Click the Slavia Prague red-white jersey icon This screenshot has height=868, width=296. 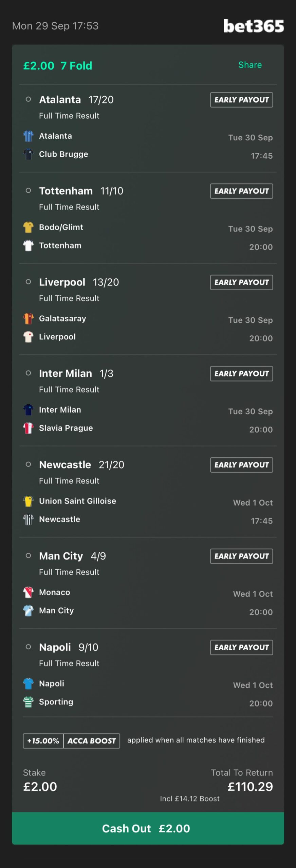(28, 428)
